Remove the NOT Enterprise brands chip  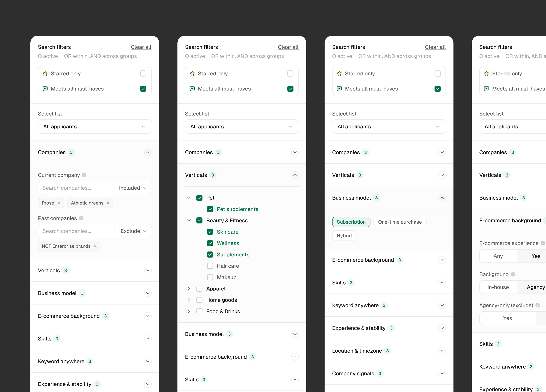[x=95, y=246]
